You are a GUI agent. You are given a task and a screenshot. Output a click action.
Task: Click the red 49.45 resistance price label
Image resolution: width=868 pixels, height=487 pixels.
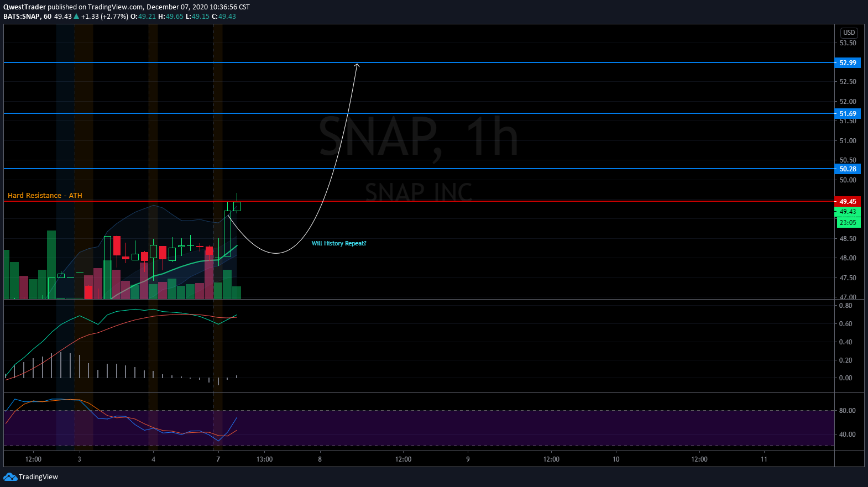pos(848,202)
